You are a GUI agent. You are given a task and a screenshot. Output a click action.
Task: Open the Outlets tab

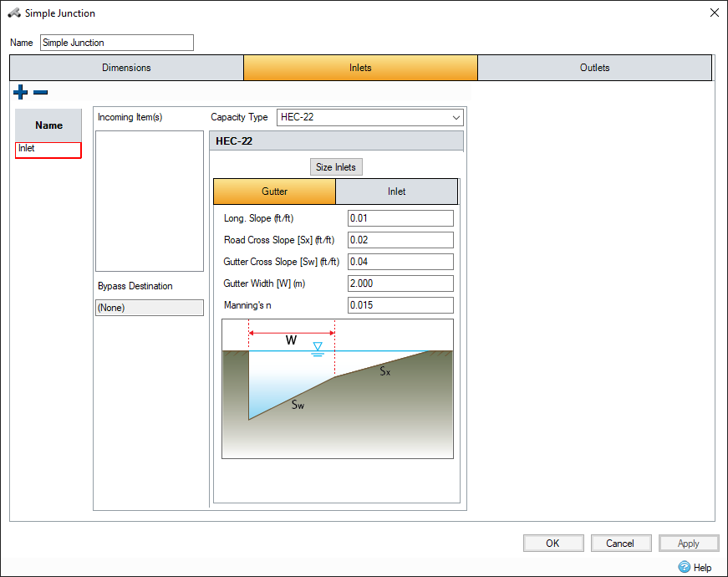pyautogui.click(x=594, y=68)
